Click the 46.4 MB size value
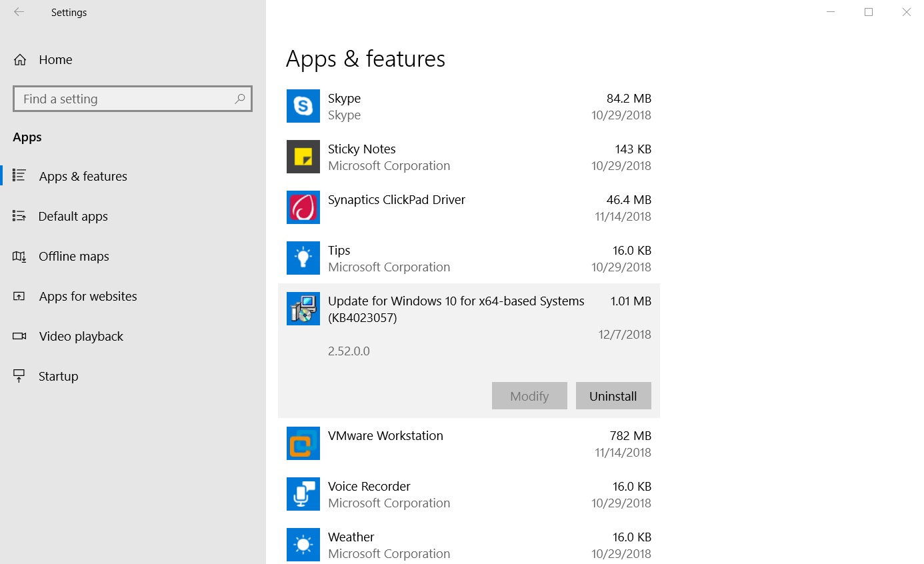 [629, 200]
